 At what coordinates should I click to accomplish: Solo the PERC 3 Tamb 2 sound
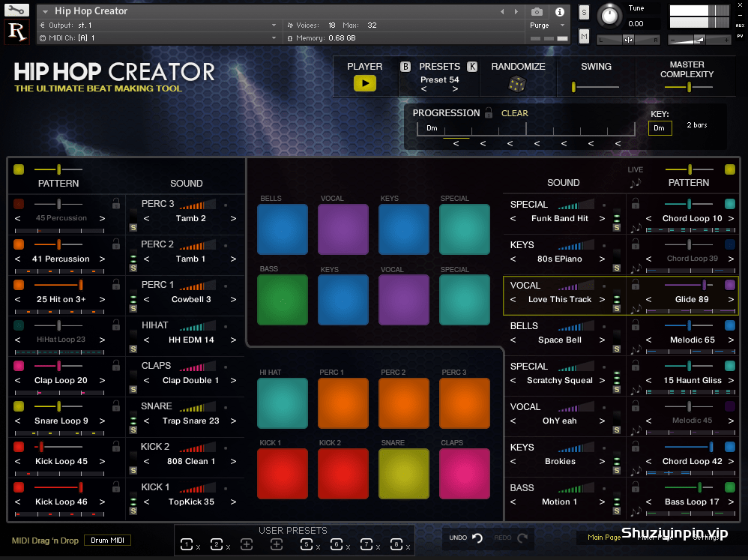pos(133,228)
